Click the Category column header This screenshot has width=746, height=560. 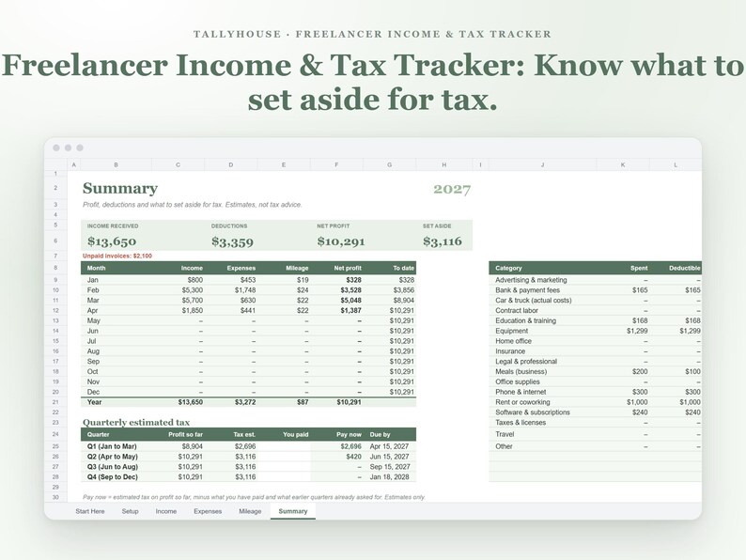pos(543,268)
